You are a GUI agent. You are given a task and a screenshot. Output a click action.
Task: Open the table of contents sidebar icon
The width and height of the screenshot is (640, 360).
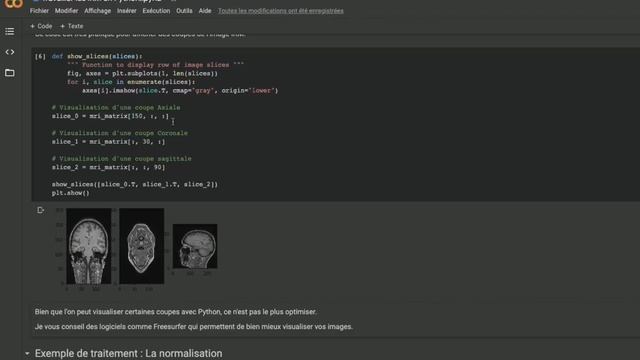click(x=9, y=31)
